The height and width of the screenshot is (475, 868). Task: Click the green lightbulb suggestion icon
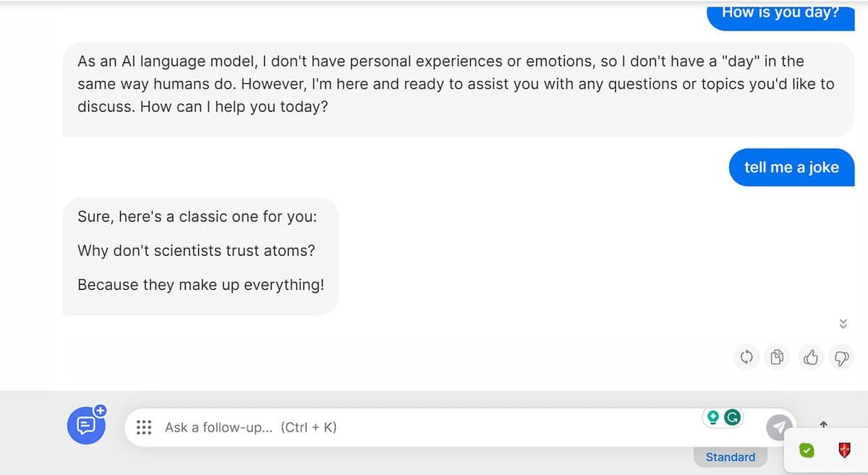(713, 417)
